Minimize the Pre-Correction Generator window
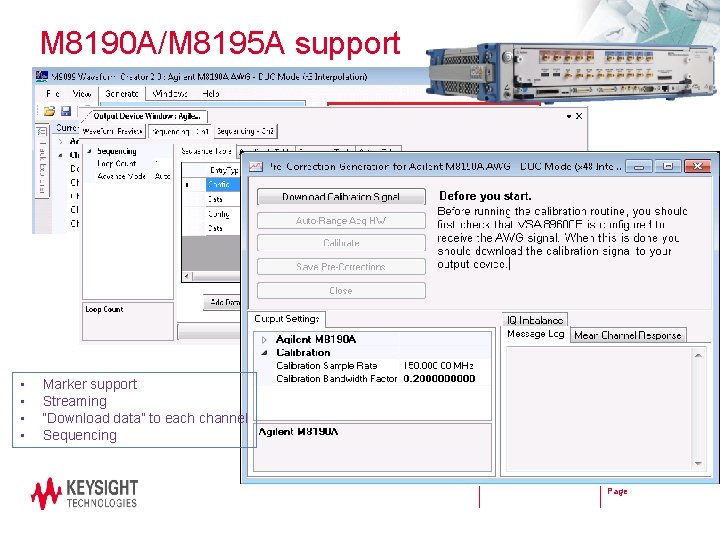 click(639, 166)
